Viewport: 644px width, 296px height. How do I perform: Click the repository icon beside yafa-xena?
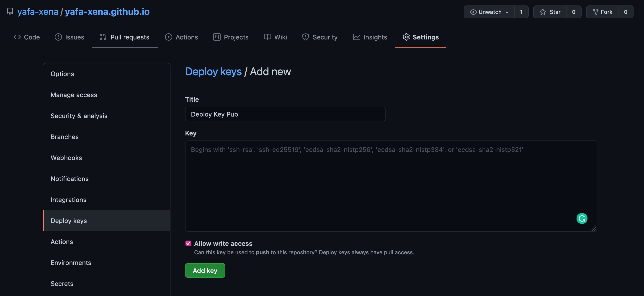pyautogui.click(x=10, y=11)
